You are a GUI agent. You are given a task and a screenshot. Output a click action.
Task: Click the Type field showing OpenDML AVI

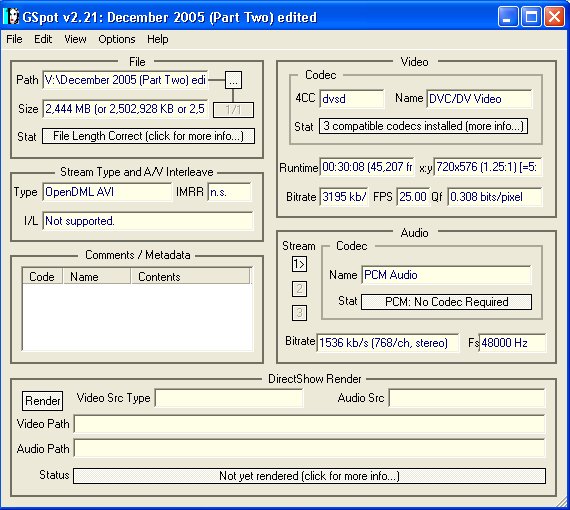pos(107,192)
